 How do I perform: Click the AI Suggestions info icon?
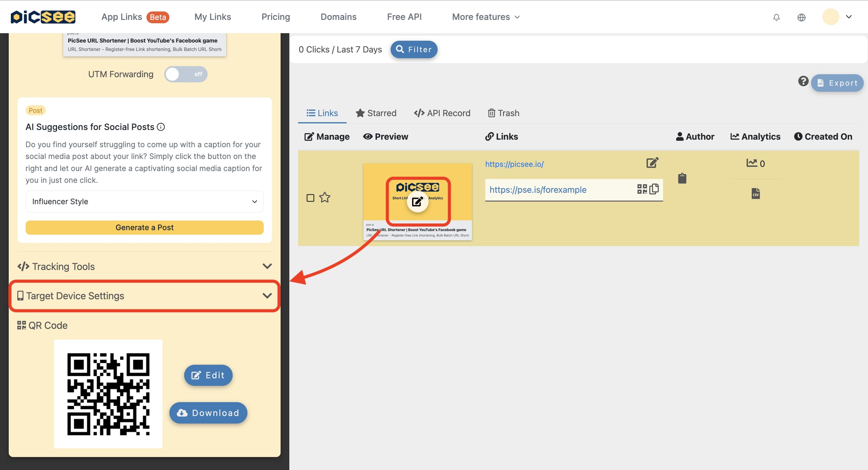click(161, 127)
